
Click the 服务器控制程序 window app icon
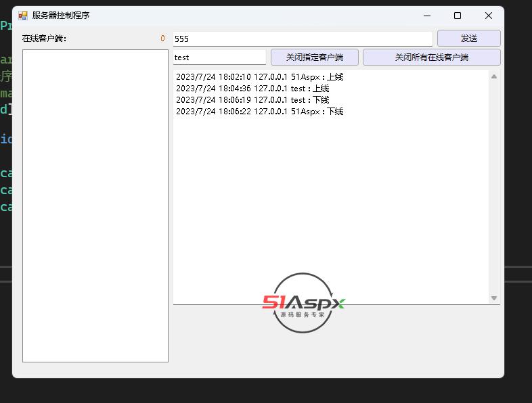coord(23,16)
